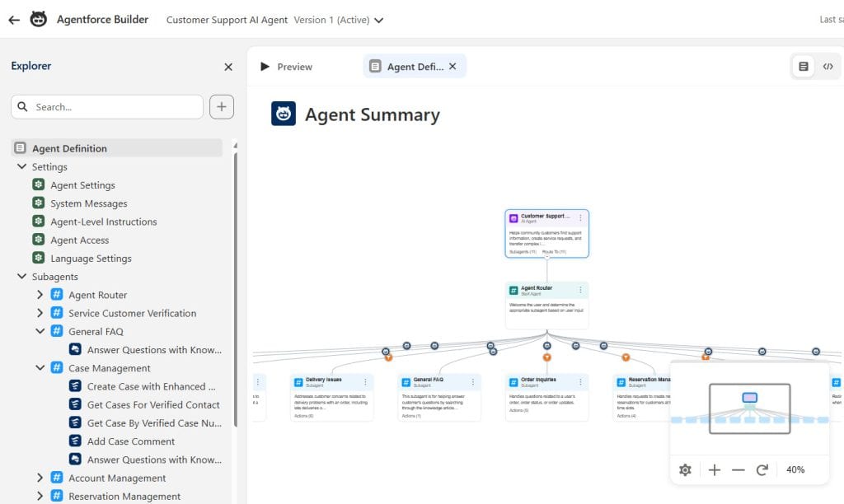Screen dimensions: 844x504
Task: Click the Explorer search field
Action: click(x=107, y=107)
